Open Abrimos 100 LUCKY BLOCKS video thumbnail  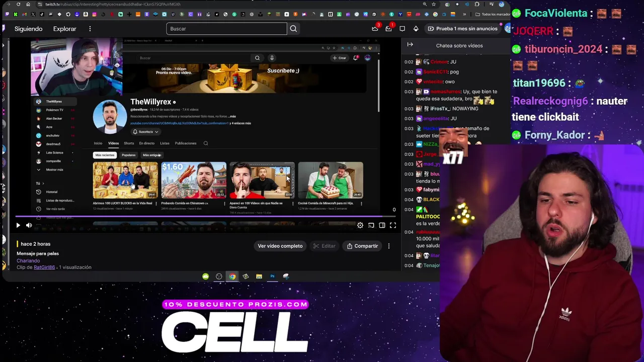[x=125, y=180]
